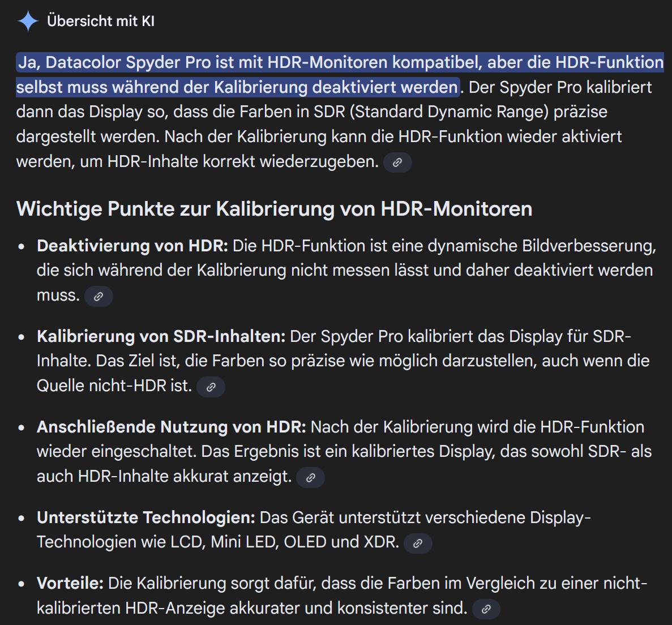Click text 'LCD, Mini LED, OLED und XDR'
Image resolution: width=672 pixels, height=625 pixels.
[x=283, y=542]
